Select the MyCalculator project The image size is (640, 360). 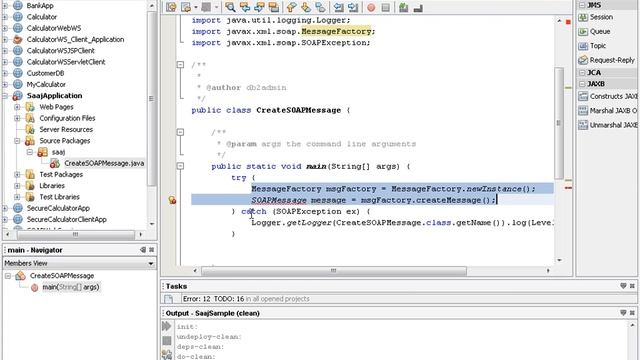46,84
